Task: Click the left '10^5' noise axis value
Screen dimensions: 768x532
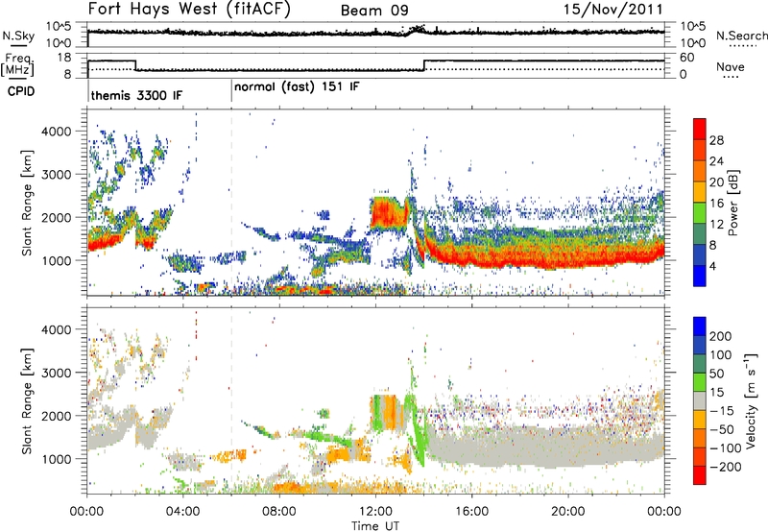Action: pyautogui.click(x=59, y=26)
